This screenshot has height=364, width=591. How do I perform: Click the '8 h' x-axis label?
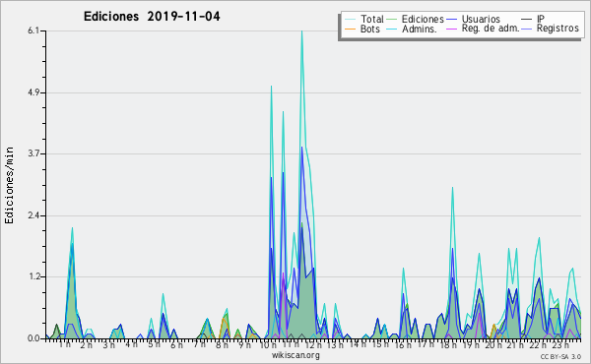(x=222, y=344)
